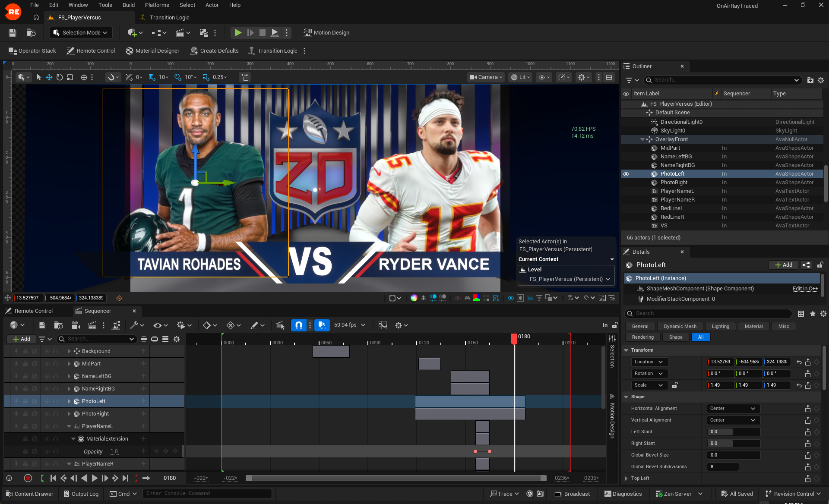829x504 pixels.
Task: Open the Selection Mode dropdown
Action: click(81, 33)
